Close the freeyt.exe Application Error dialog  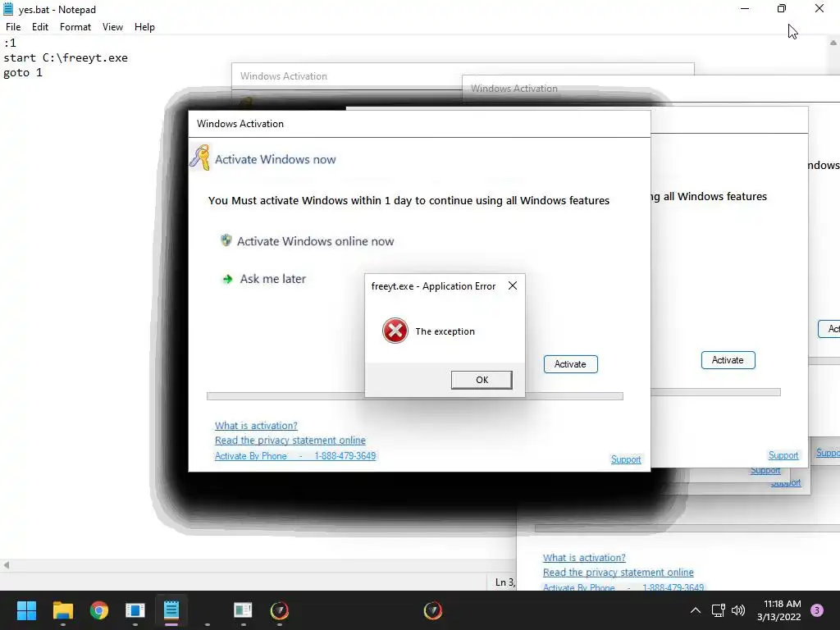pos(513,285)
